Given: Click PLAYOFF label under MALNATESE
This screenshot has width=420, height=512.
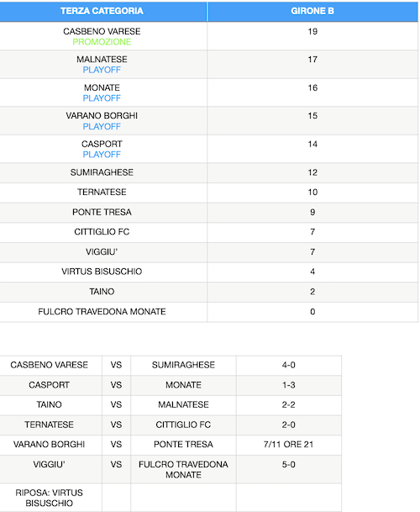Looking at the screenshot, I should 102,70.
